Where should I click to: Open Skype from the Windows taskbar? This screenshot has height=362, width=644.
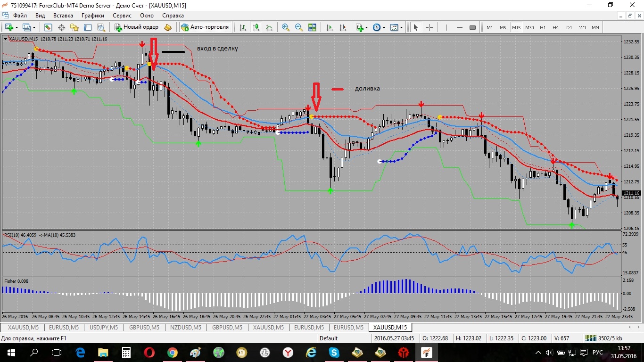click(334, 352)
